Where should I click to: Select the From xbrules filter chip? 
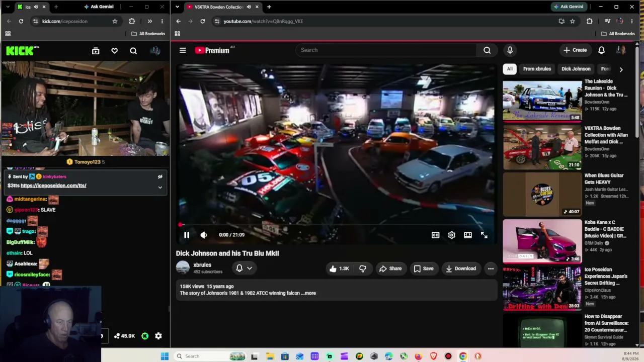click(x=537, y=69)
